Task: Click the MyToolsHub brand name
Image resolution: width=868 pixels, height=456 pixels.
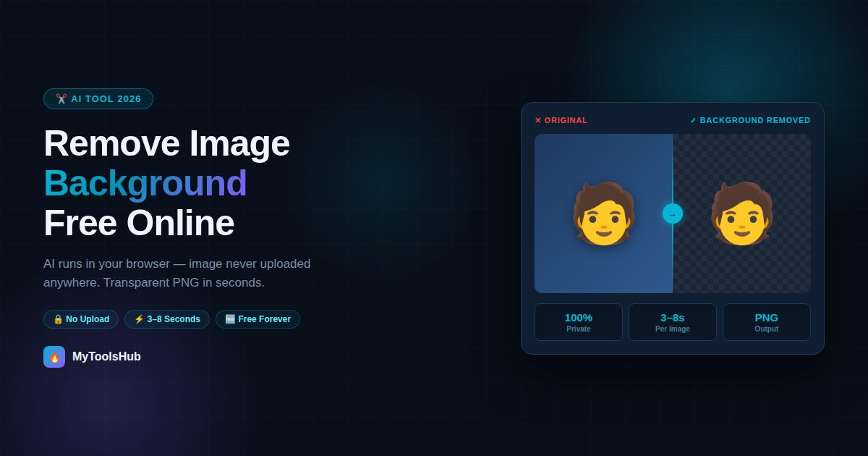Action: point(106,357)
